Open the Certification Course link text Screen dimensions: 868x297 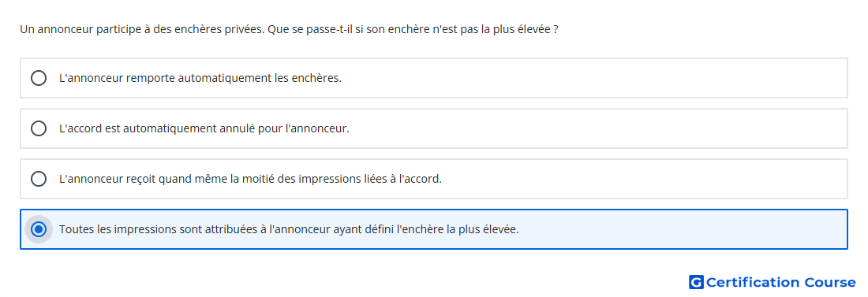coord(780,283)
